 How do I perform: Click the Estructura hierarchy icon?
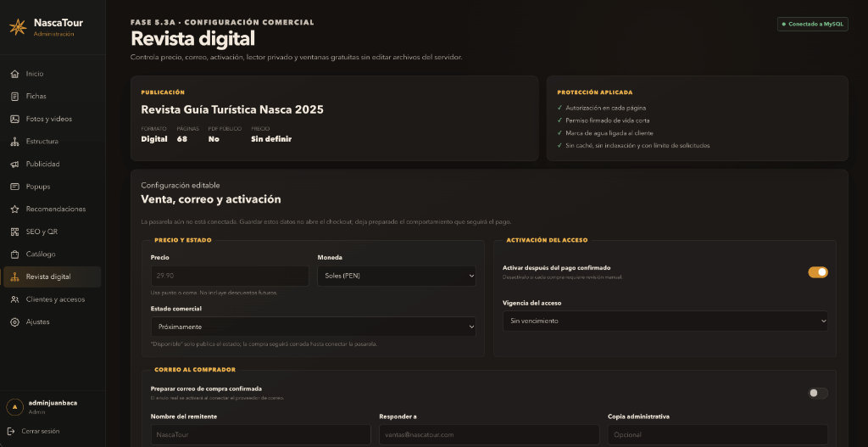(15, 142)
